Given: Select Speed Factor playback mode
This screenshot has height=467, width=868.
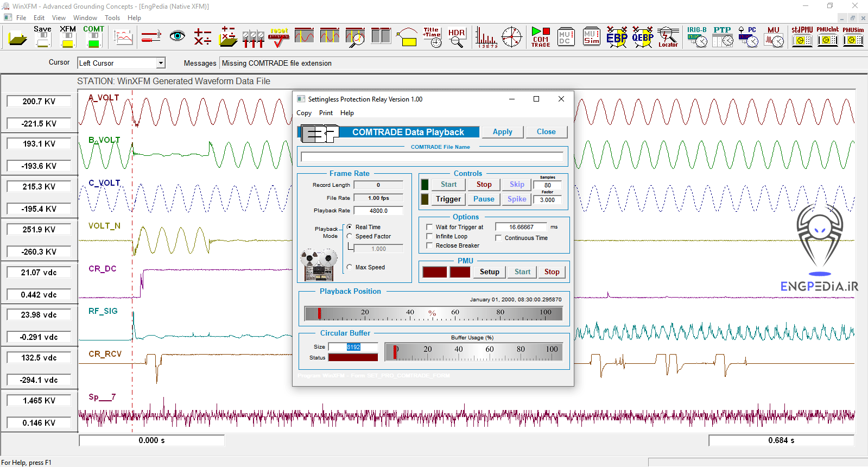Looking at the screenshot, I should 350,236.
